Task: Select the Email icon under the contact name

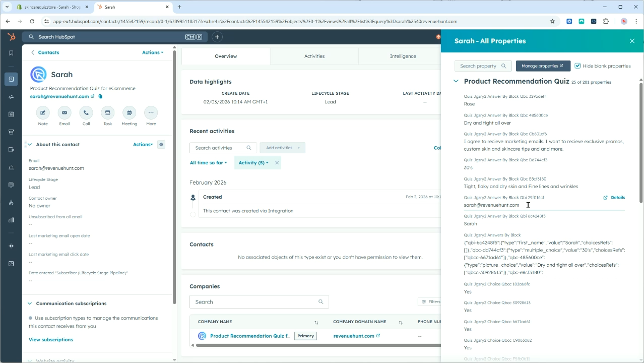Action: click(x=65, y=113)
